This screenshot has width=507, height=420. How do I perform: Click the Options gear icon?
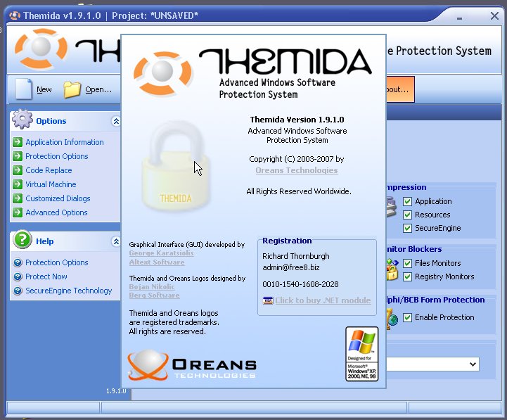point(23,119)
